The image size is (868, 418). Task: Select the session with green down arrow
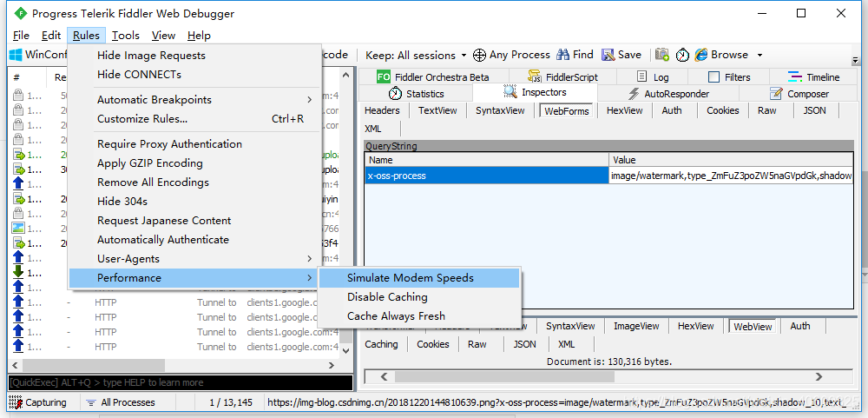tap(18, 272)
